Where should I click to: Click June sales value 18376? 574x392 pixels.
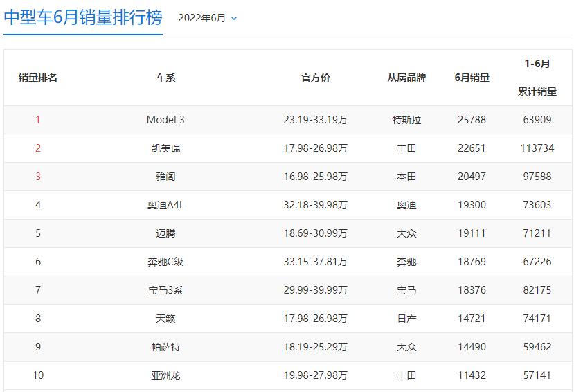pos(472,290)
